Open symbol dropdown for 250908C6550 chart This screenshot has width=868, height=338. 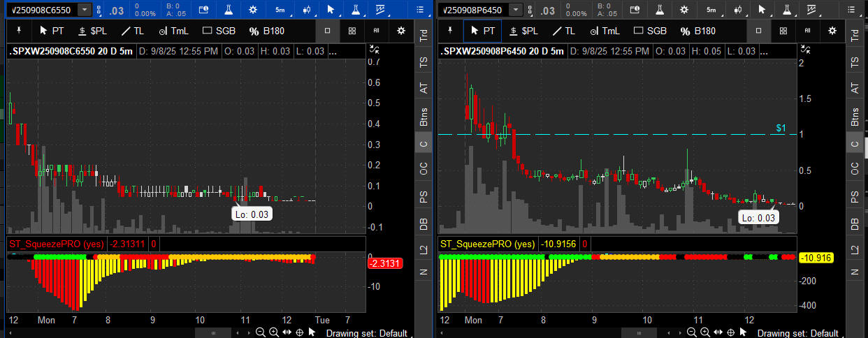coord(85,10)
